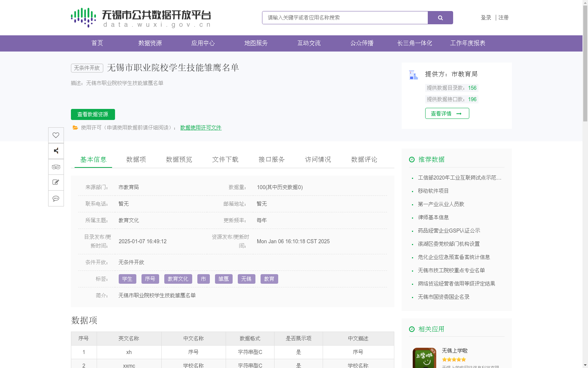
Task: Click the 注册 link
Action: (503, 18)
